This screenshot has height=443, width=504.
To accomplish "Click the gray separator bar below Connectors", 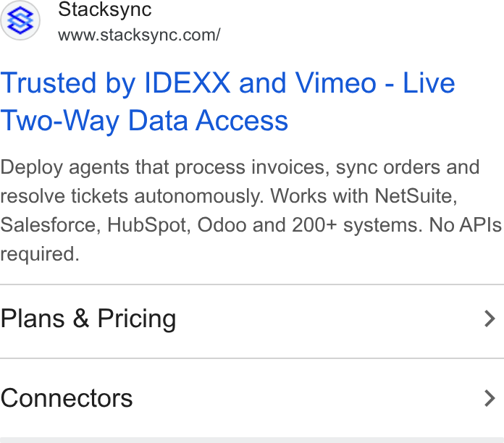I will 252,440.
